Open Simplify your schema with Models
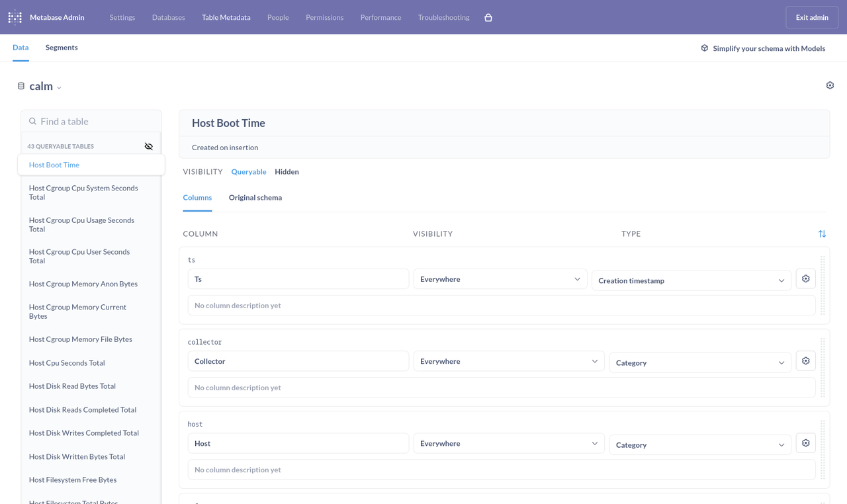This screenshot has height=504, width=847. pos(768,48)
